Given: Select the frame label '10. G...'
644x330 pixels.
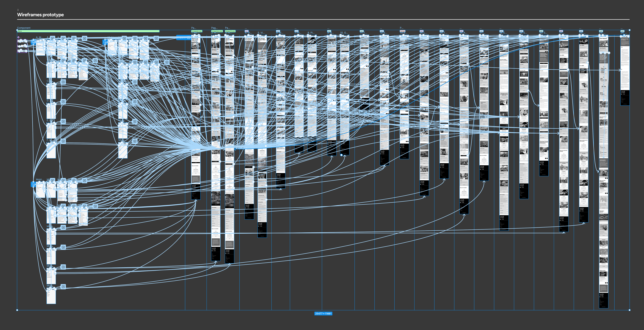Looking at the screenshot, I should pyautogui.click(x=344, y=33).
